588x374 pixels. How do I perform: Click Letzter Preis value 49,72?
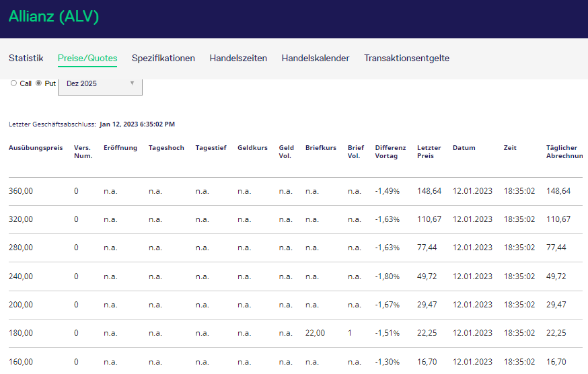click(427, 276)
